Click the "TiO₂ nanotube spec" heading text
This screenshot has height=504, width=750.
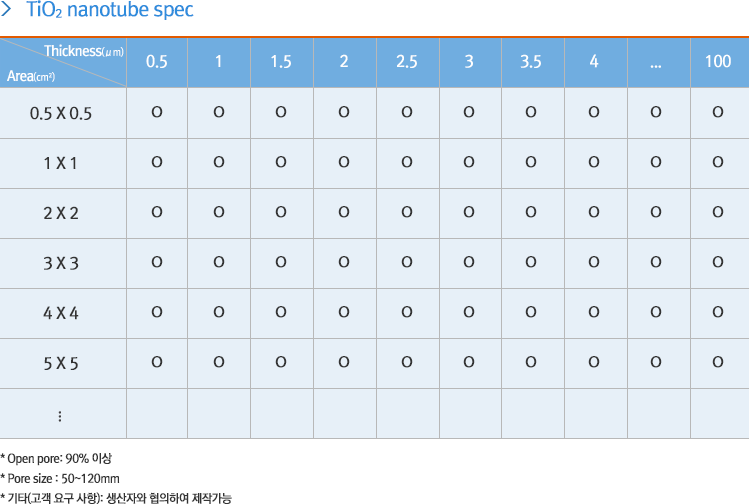110,11
